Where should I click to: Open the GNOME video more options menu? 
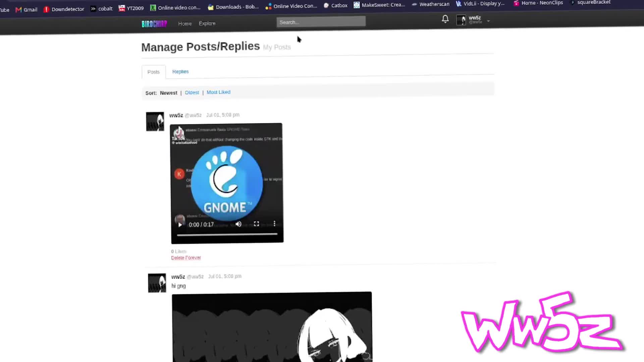pos(274,223)
